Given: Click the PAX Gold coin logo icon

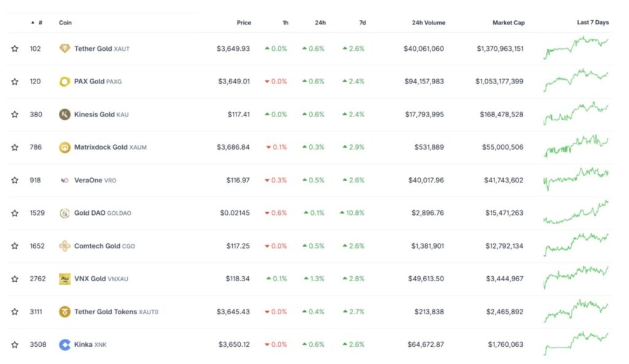Looking at the screenshot, I should pyautogui.click(x=64, y=82).
